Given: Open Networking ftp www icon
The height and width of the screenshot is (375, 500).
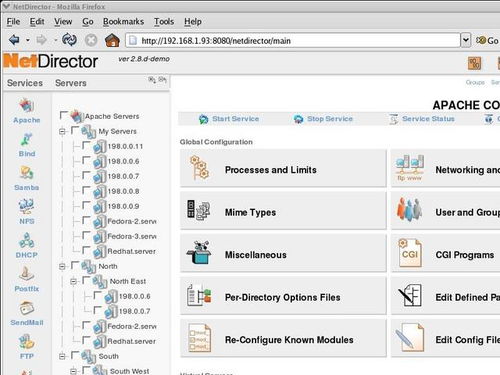Looking at the screenshot, I should pos(410,168).
